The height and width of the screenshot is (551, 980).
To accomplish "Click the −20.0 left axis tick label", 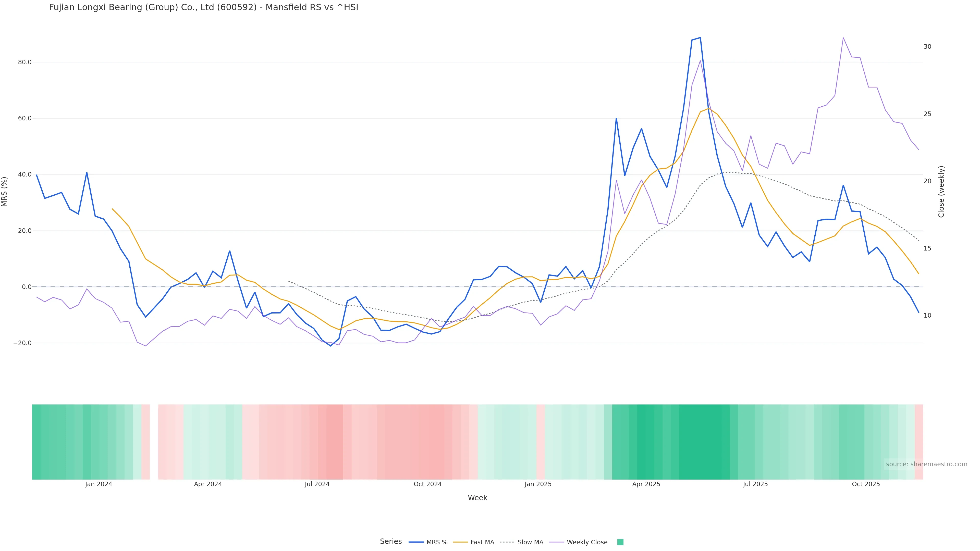I will [22, 343].
